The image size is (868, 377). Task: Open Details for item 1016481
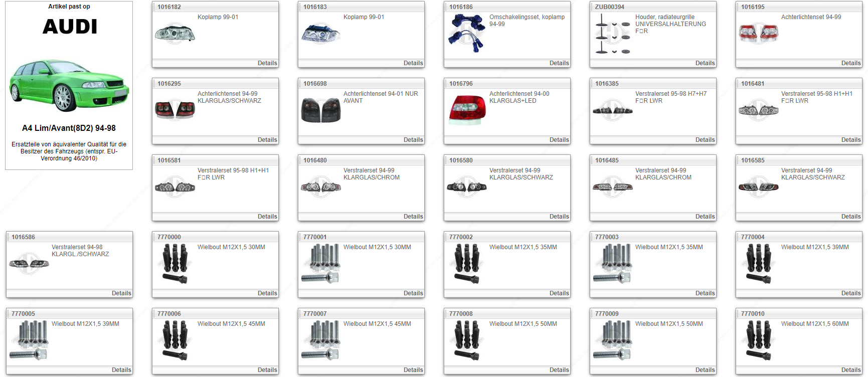coord(850,140)
